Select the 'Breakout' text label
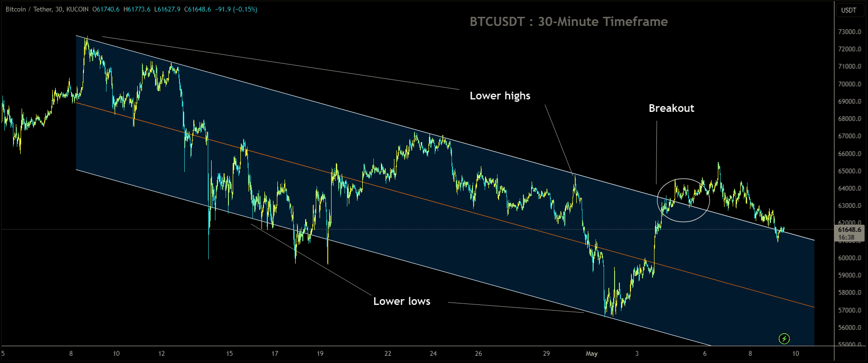868x363 pixels. pyautogui.click(x=671, y=108)
